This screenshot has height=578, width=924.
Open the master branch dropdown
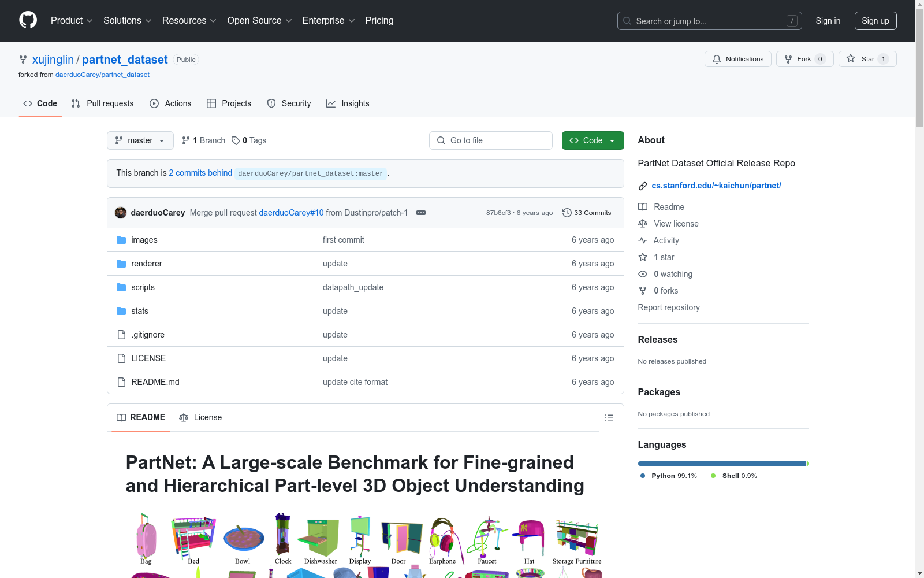pos(140,140)
